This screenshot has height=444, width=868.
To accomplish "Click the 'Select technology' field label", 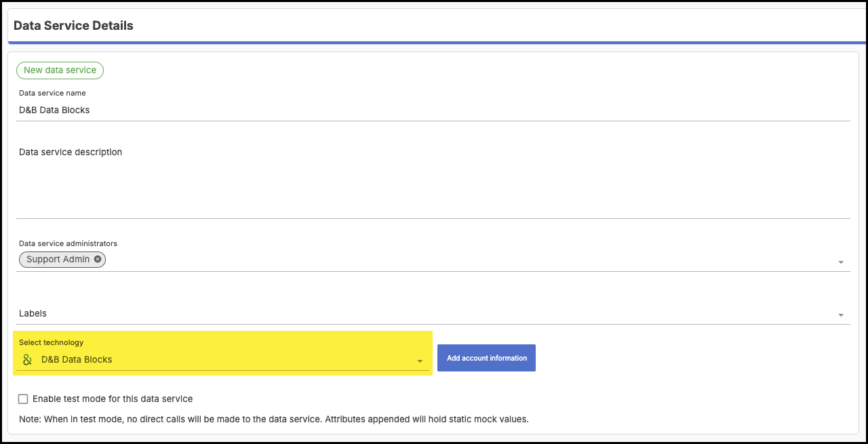I will 52,343.
